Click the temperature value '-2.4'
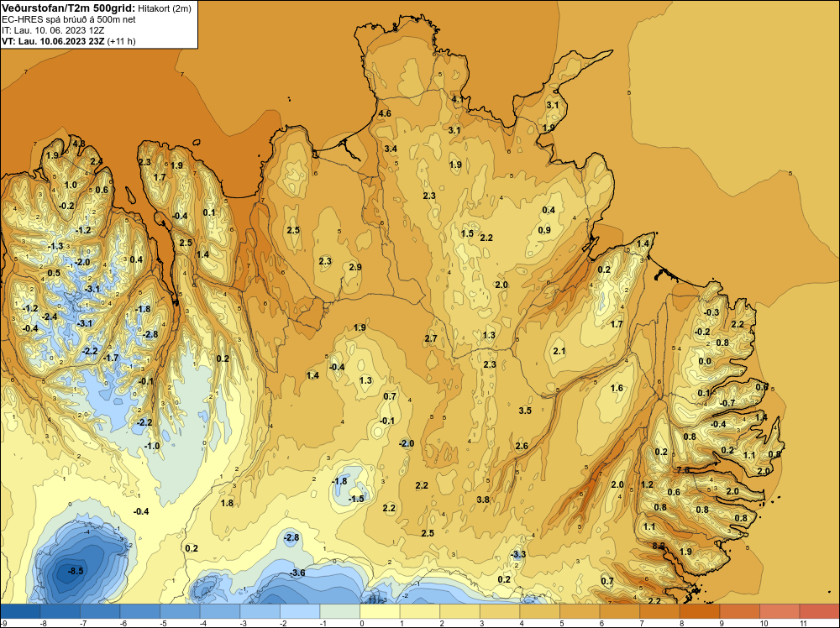Screen dimensions: 840x628 point(50,317)
